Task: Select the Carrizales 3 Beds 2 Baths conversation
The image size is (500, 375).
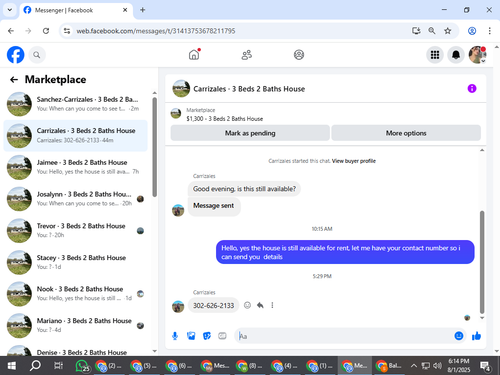Action: (x=75, y=136)
